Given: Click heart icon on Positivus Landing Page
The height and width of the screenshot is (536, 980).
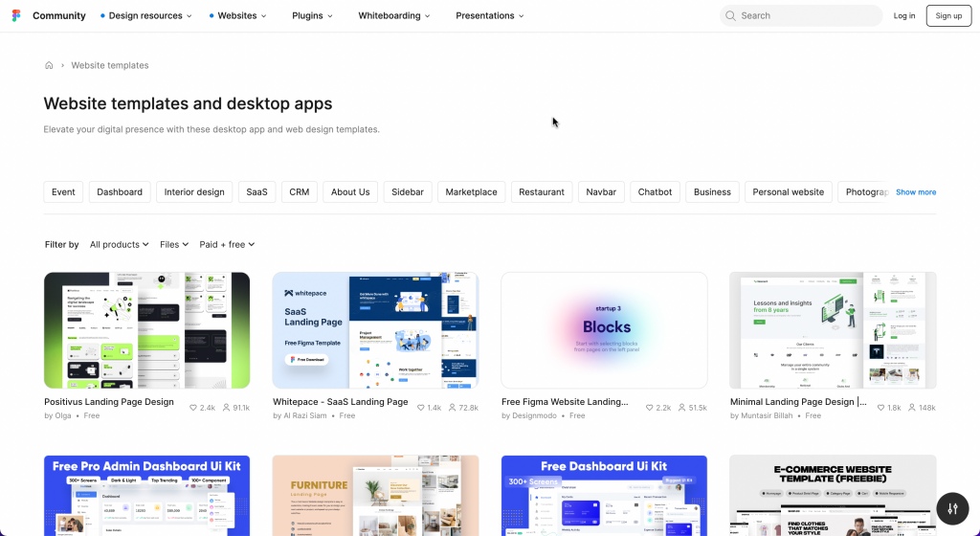Looking at the screenshot, I should [193, 408].
